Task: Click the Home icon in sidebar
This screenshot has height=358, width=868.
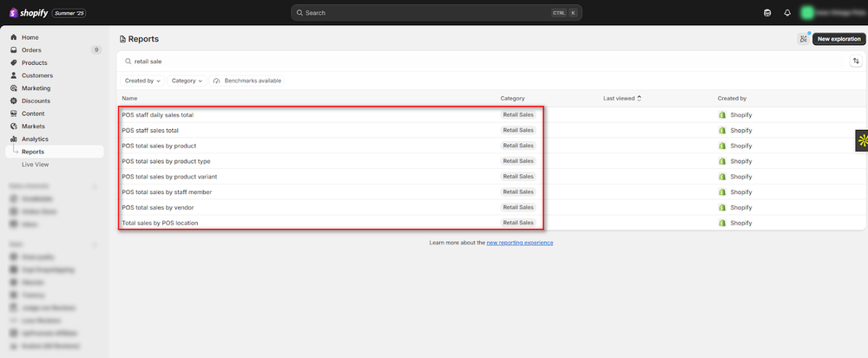Action: click(14, 37)
